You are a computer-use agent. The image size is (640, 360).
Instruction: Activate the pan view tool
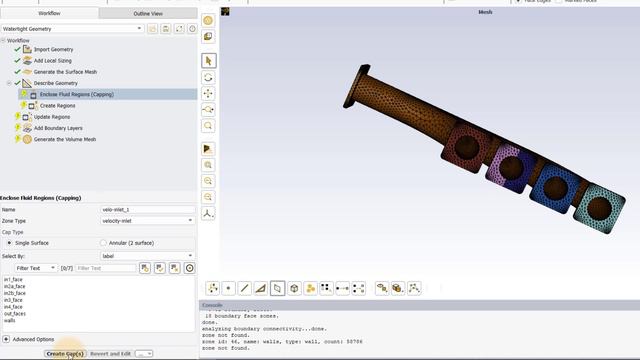(208, 93)
